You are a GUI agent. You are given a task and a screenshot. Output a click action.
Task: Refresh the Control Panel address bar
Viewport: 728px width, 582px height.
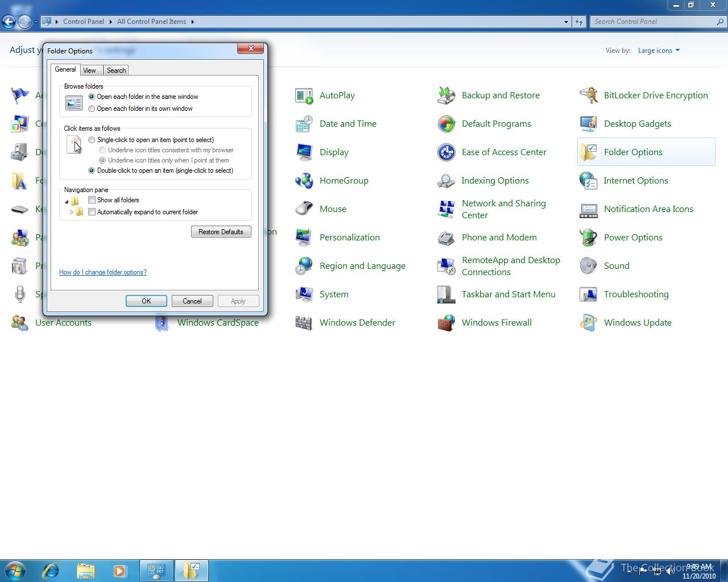tap(579, 22)
